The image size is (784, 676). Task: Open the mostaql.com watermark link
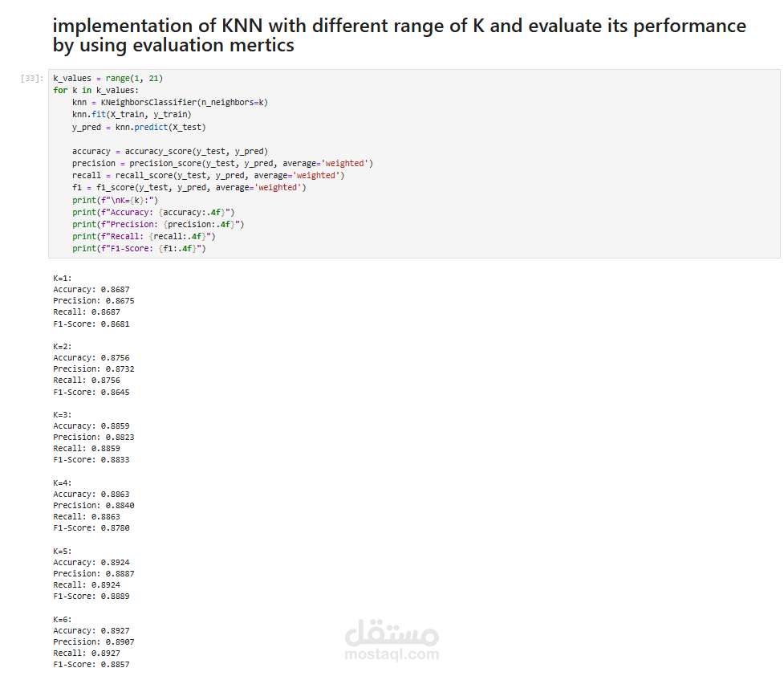point(392,654)
